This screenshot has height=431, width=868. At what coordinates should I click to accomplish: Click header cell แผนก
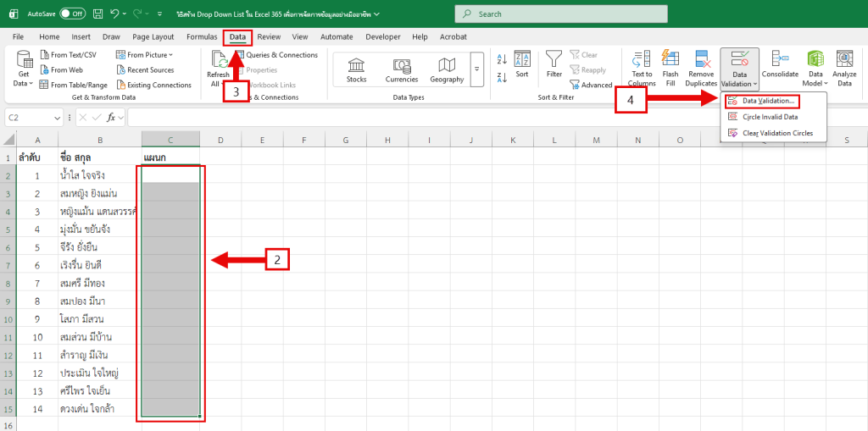[x=170, y=157]
